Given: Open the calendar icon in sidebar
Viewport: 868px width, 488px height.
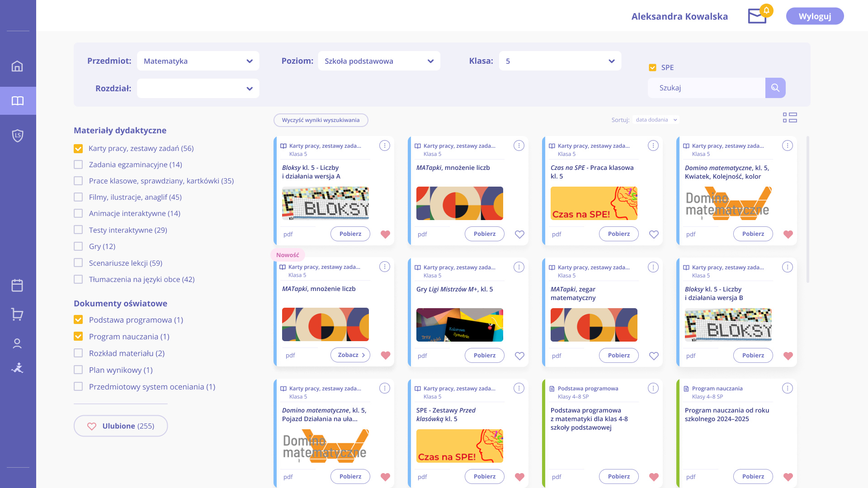Looking at the screenshot, I should [x=17, y=285].
